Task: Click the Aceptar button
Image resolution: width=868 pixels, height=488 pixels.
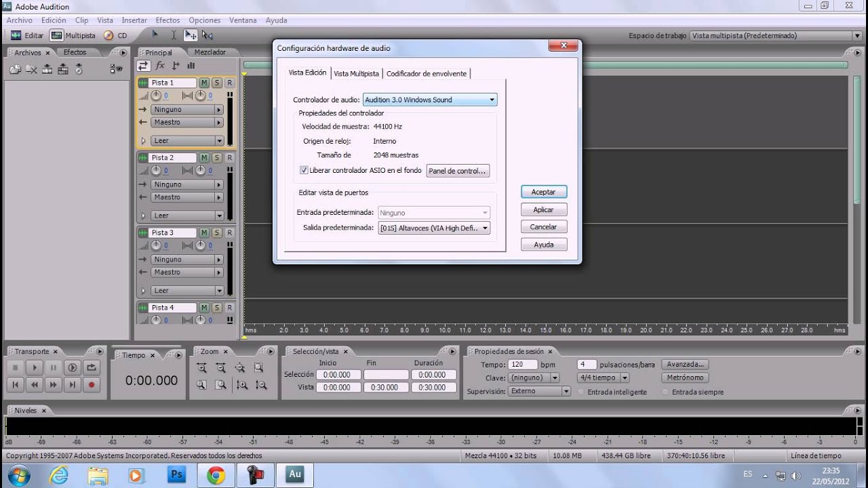Action: [x=543, y=192]
